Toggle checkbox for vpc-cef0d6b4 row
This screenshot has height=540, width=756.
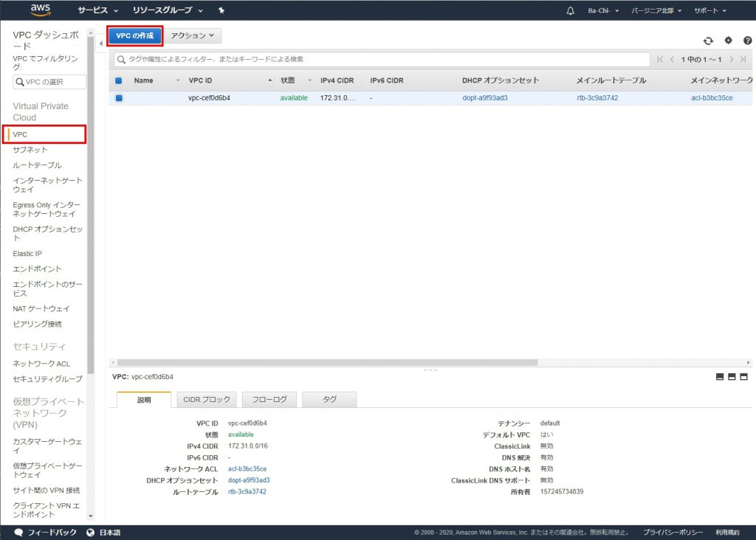pos(119,98)
